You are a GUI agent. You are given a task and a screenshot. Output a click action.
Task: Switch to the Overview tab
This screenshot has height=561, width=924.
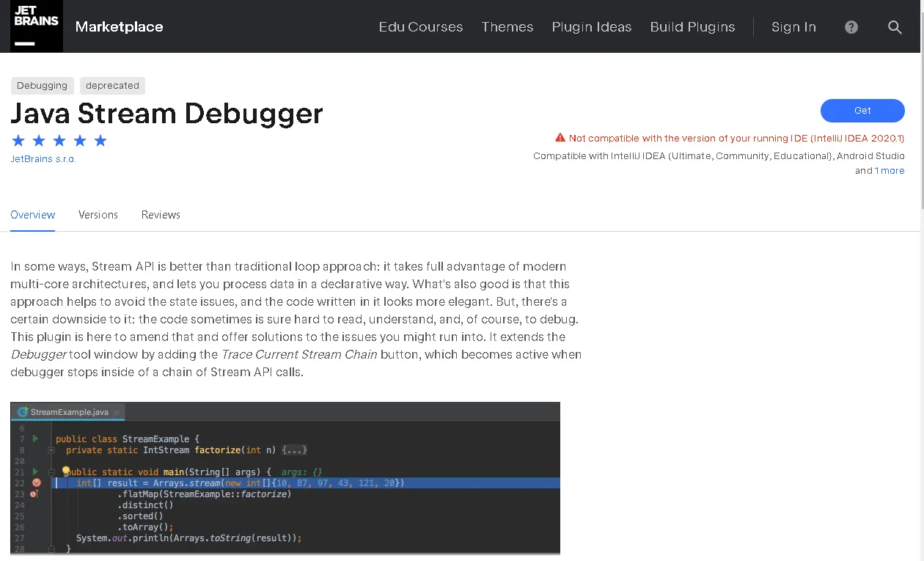tap(33, 215)
